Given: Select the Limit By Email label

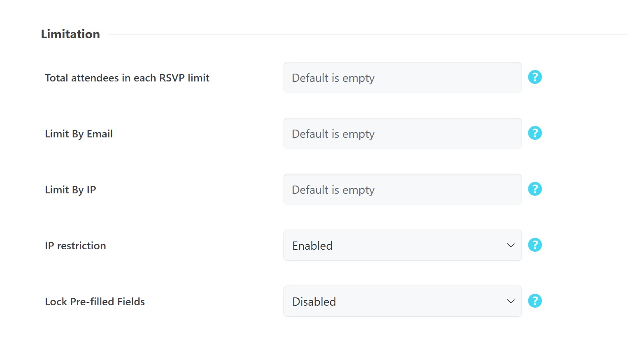Looking at the screenshot, I should (x=79, y=133).
